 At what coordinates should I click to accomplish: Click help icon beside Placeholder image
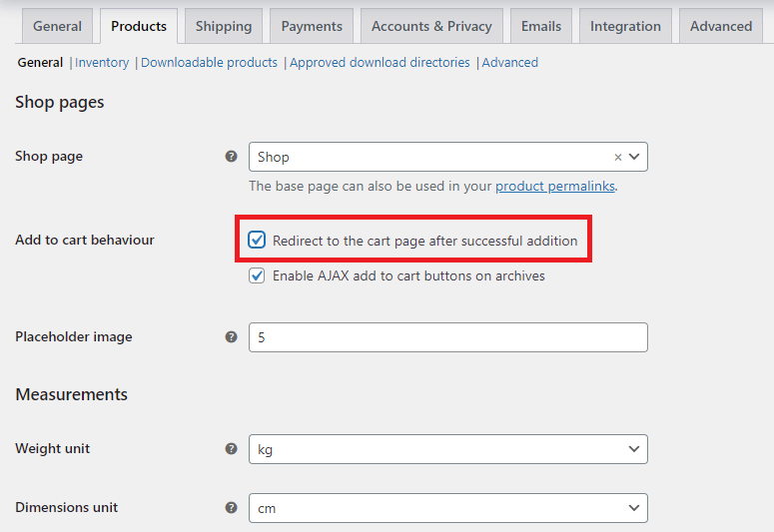pos(231,337)
